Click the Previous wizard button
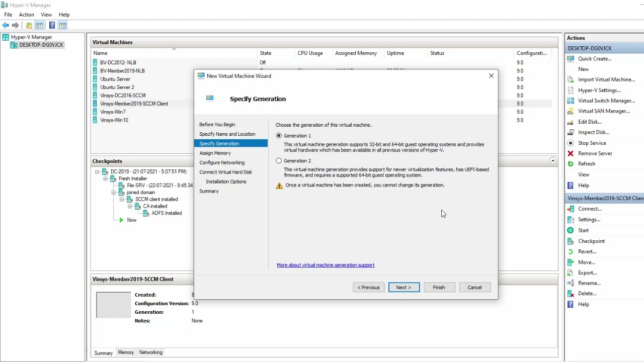This screenshot has width=644, height=362. click(369, 288)
